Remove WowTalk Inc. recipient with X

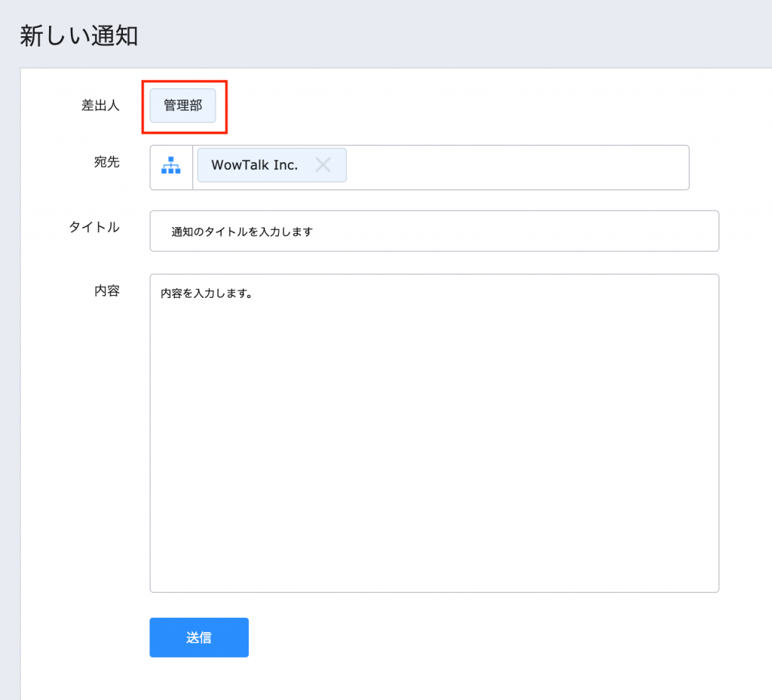point(323,164)
